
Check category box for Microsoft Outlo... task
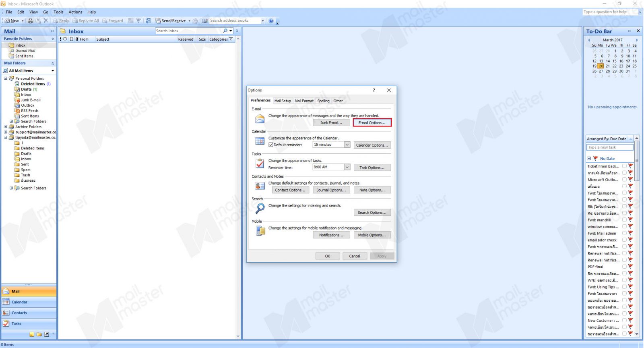click(x=624, y=180)
